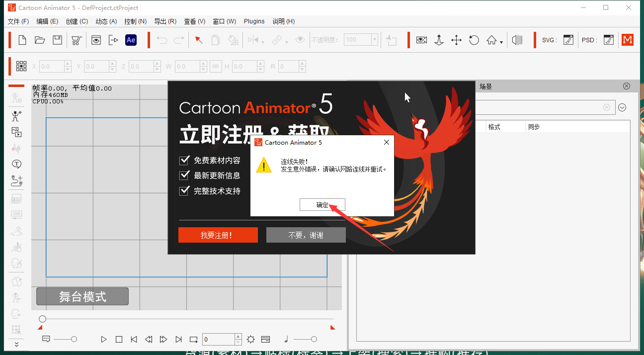Open the home view dropdown arrow

click(501, 42)
